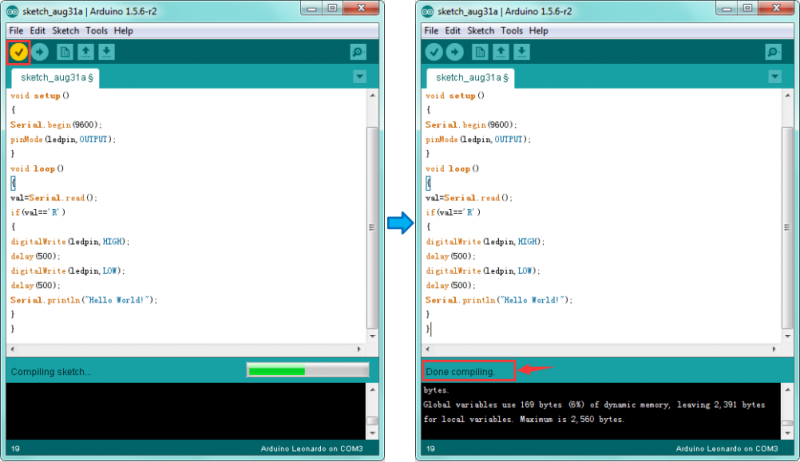This screenshot has width=800, height=462.
Task: Open Edit menu in left window
Action: coord(37,31)
